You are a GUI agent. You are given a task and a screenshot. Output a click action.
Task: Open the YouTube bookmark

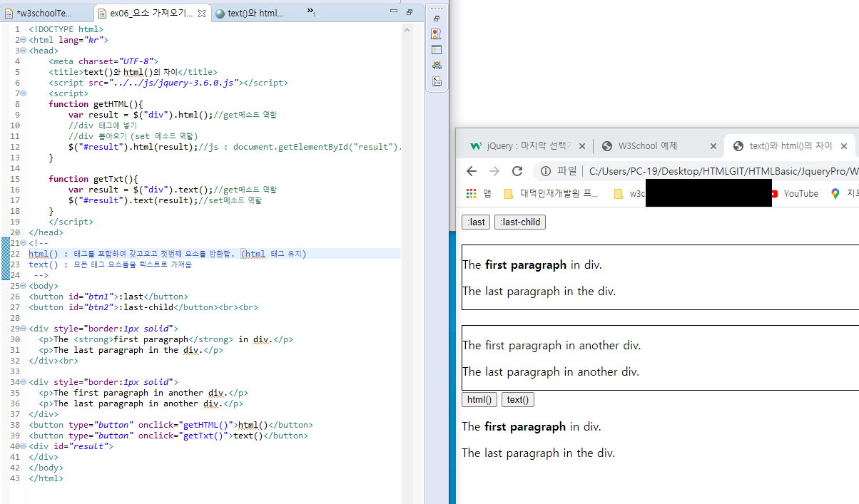click(x=794, y=193)
